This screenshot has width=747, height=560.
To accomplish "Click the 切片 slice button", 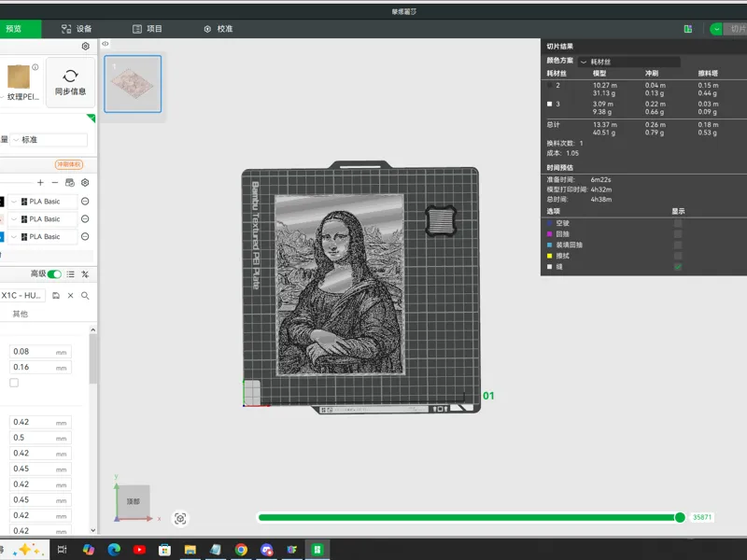I will (x=737, y=29).
